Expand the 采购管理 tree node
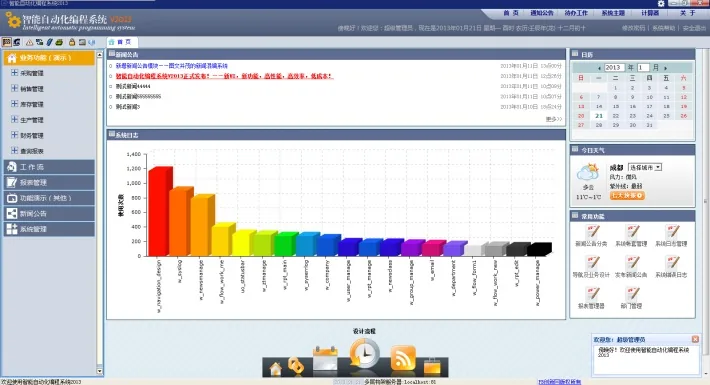The width and height of the screenshot is (710, 385). 14,72
